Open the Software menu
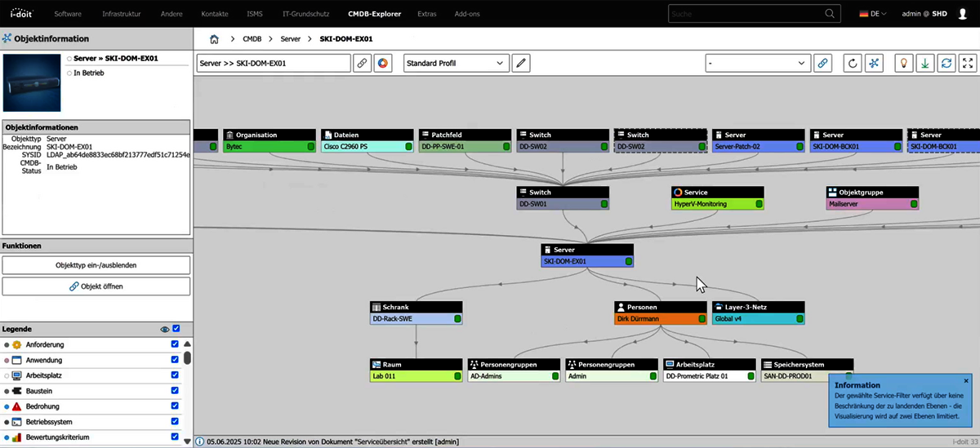This screenshot has width=980, height=448. [x=68, y=14]
